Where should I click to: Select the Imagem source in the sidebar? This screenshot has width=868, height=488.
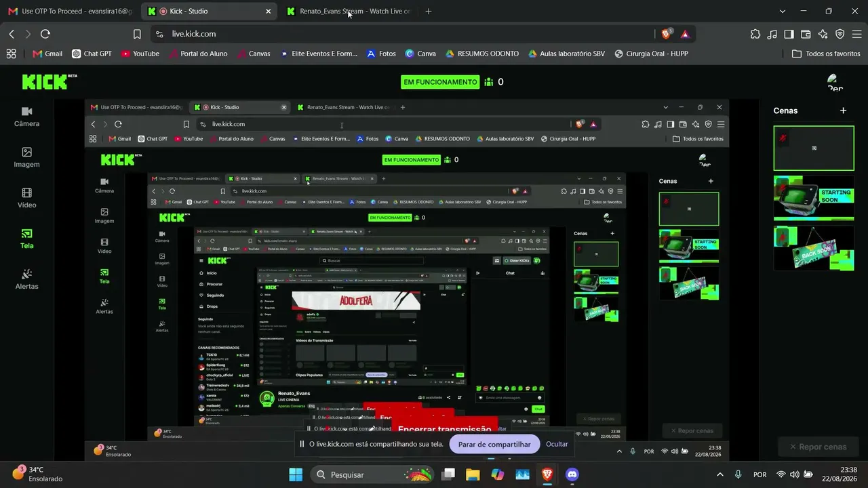pyautogui.click(x=27, y=157)
